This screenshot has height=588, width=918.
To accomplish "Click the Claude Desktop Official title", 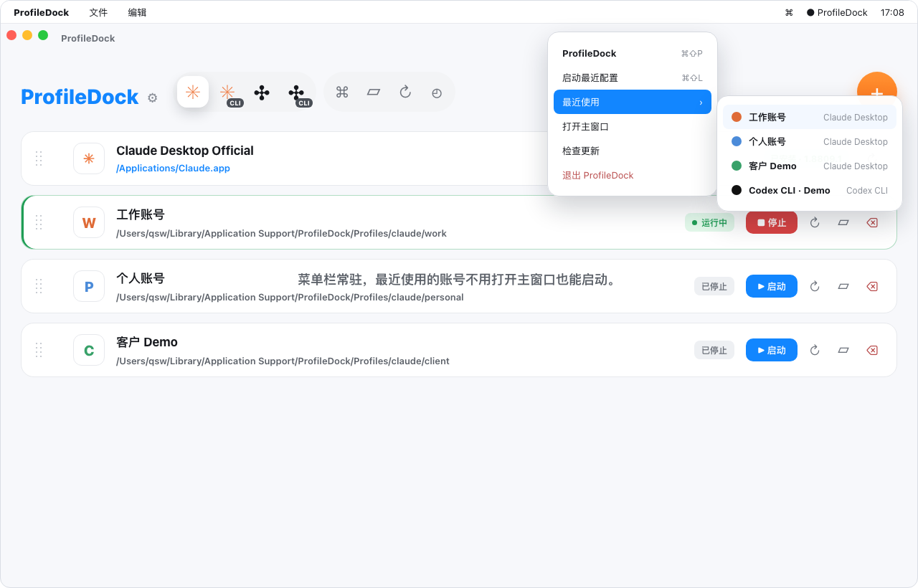I will point(185,151).
